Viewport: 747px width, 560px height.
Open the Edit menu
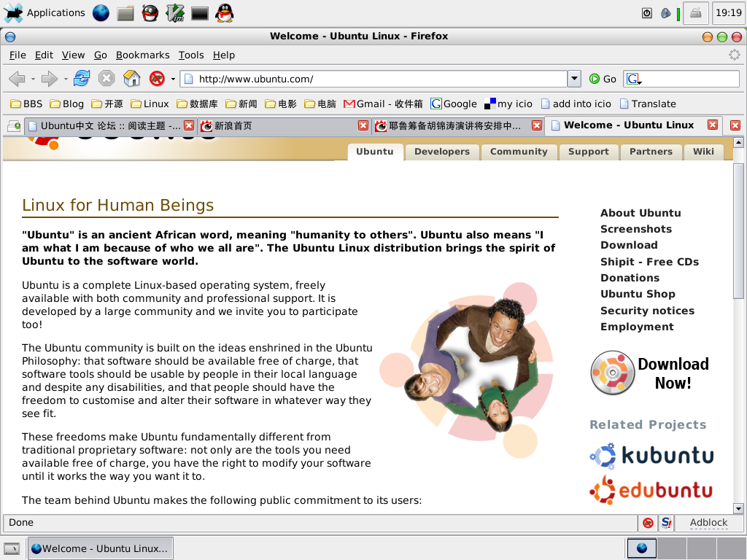pos(44,55)
